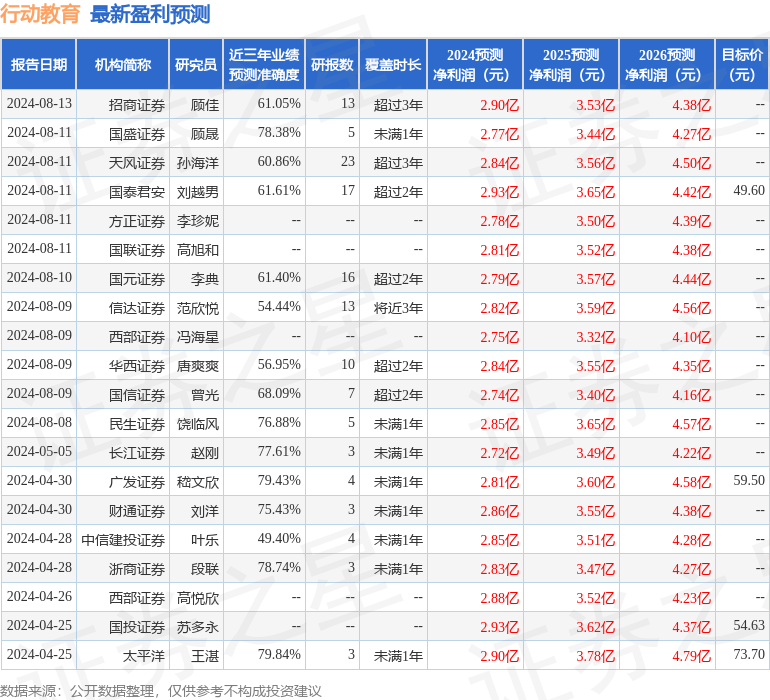Sort by 2026预测净利润 column header
Screen dimensions: 770x700
[667, 64]
